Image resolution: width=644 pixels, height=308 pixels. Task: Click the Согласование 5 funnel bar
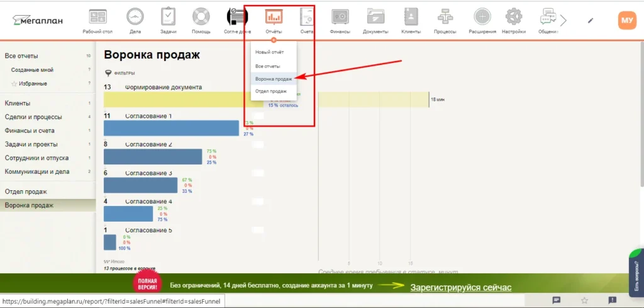point(109,242)
